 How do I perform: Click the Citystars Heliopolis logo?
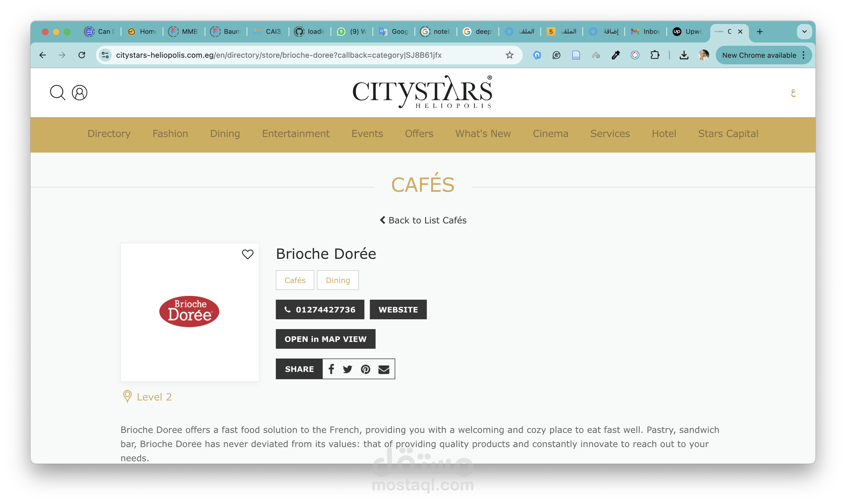click(422, 92)
